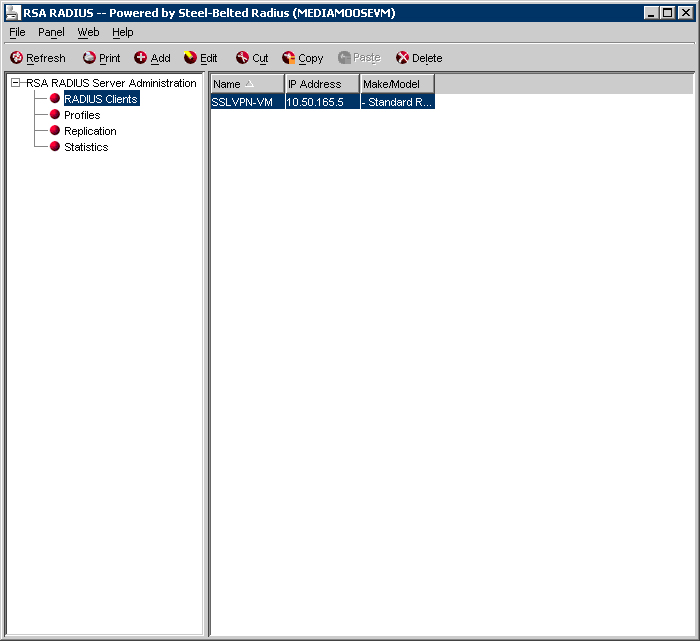The height and width of the screenshot is (641, 700).
Task: Sort by the IP Address column header
Action: point(322,84)
